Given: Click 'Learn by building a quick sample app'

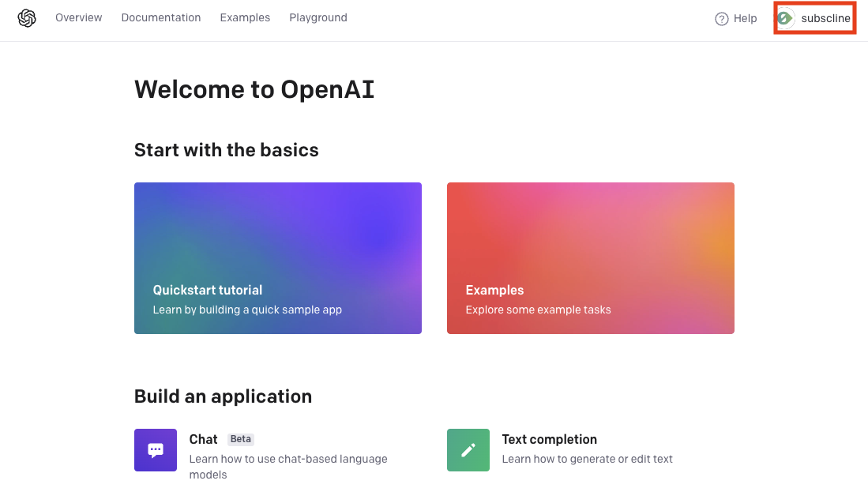Looking at the screenshot, I should pos(247,310).
